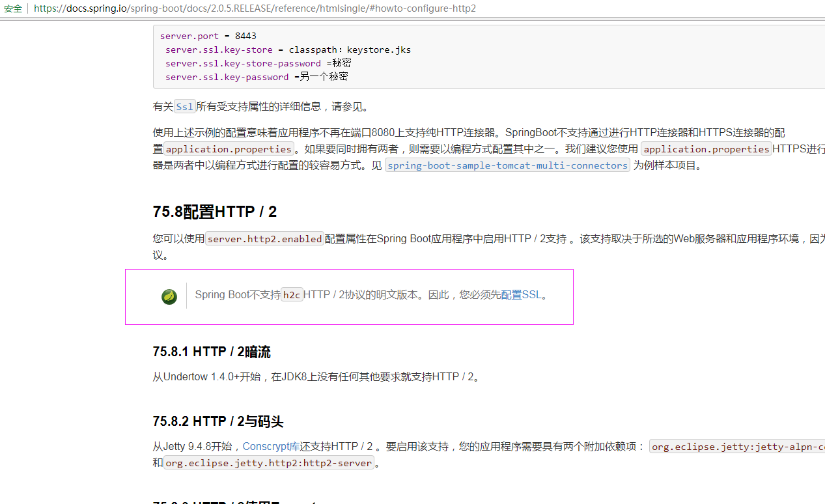Select the server.http2.enabled inline code

(263, 238)
